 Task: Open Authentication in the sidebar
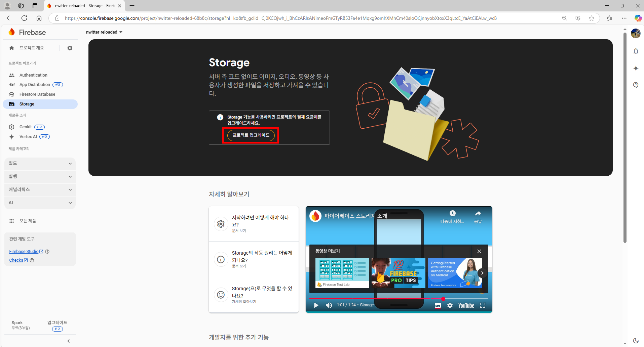33,75
